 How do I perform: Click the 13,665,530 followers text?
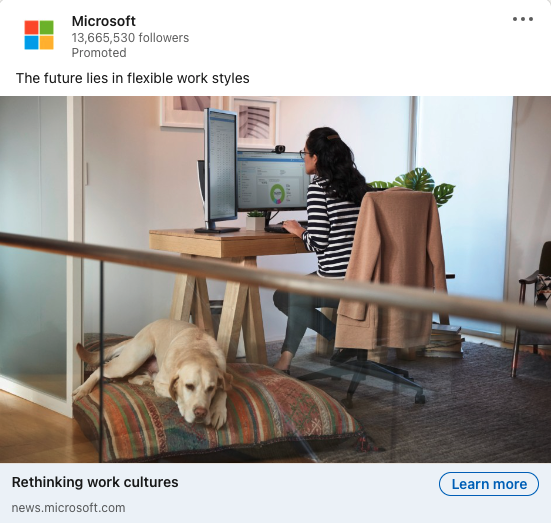pos(130,38)
